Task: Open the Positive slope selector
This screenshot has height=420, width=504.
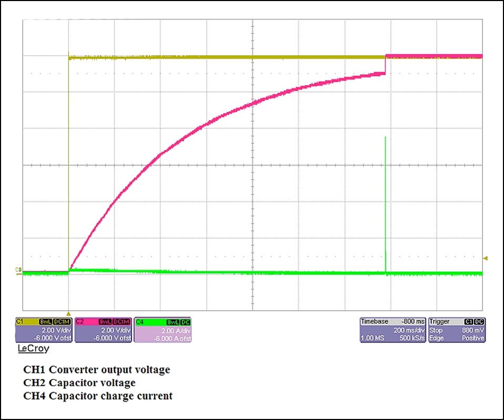Action: (x=472, y=336)
